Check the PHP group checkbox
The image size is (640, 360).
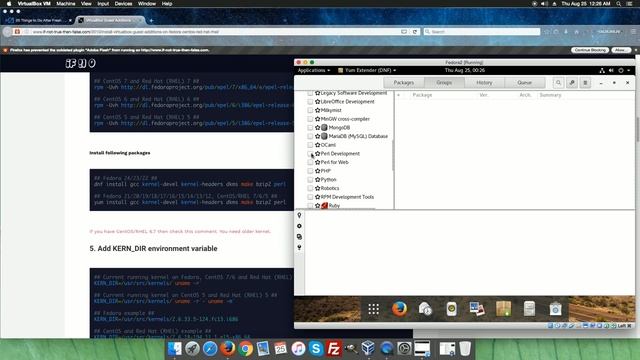pos(310,171)
